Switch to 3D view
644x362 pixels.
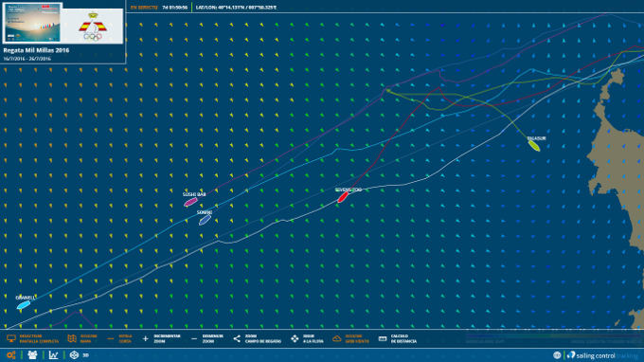click(79, 355)
